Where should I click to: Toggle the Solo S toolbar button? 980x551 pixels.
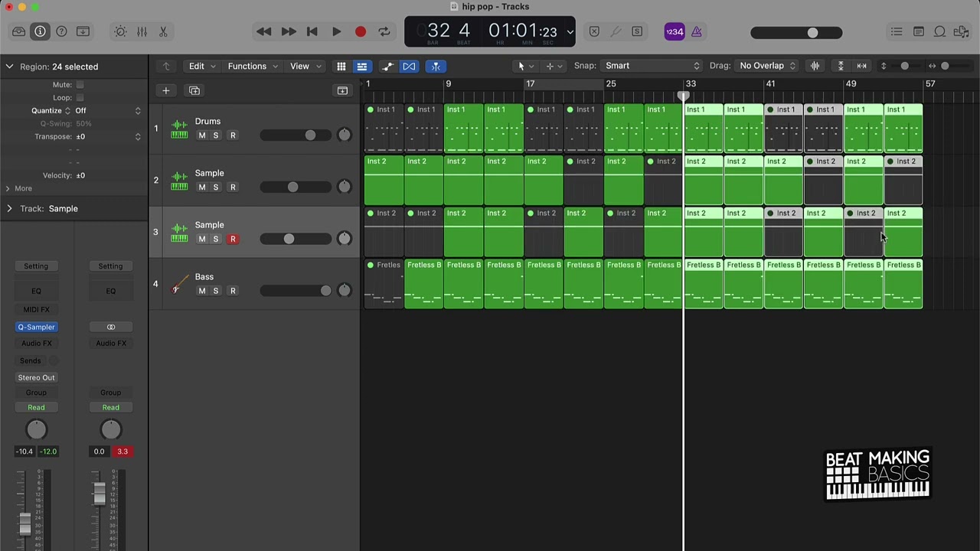point(637,31)
